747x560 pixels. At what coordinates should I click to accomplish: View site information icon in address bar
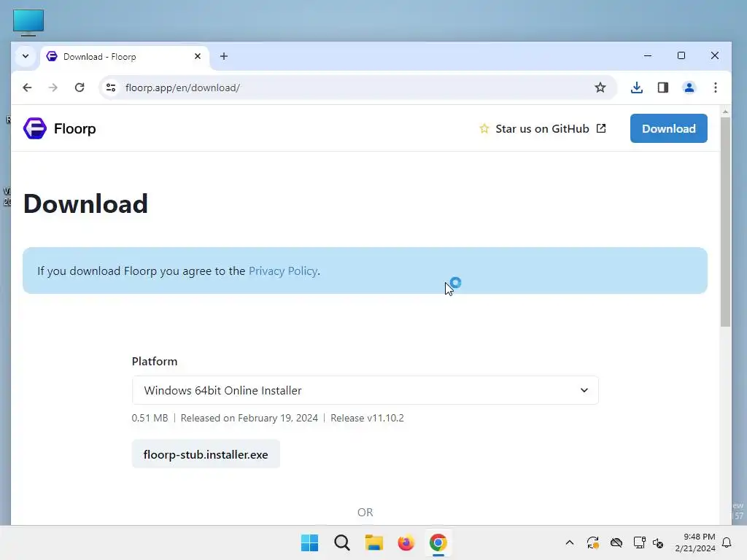point(111,87)
